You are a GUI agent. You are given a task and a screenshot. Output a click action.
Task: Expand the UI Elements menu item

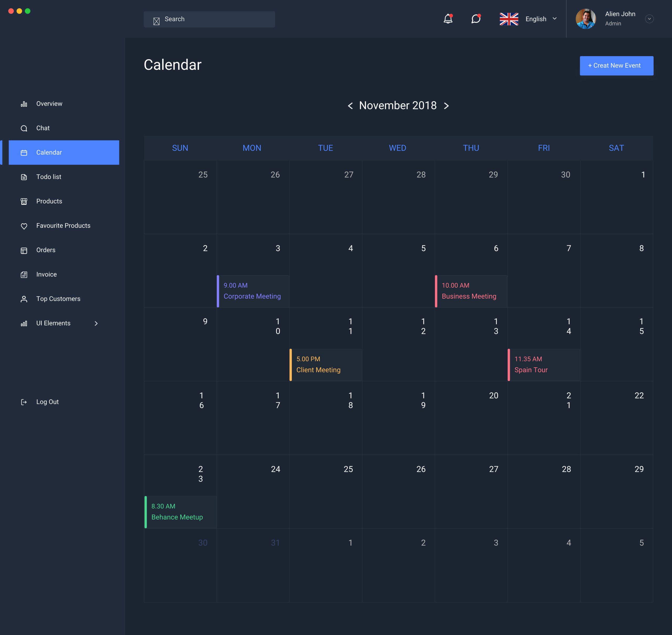[x=96, y=323]
